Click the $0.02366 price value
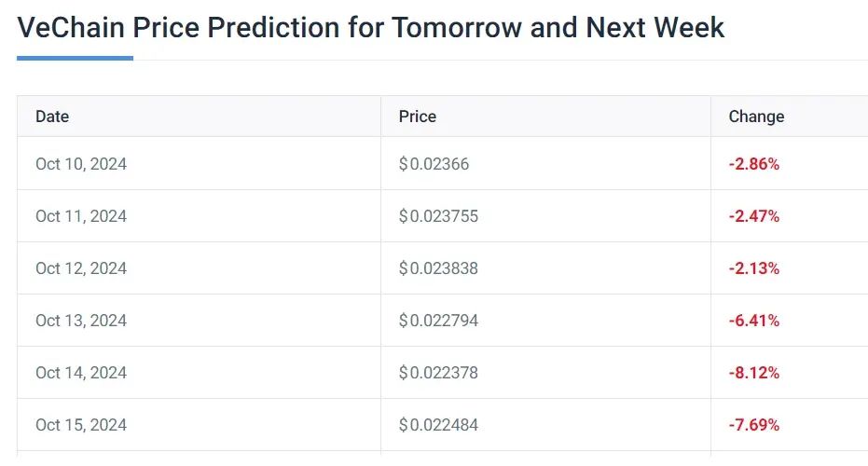Image resolution: width=868 pixels, height=466 pixels. click(x=434, y=164)
